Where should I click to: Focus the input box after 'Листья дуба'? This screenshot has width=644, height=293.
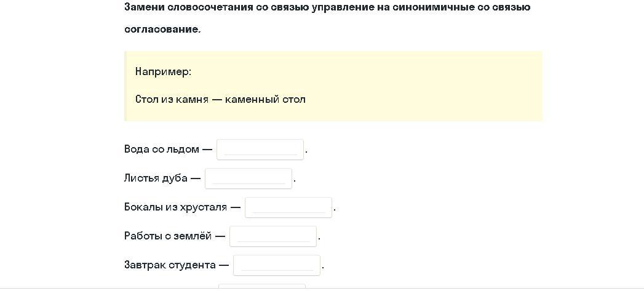[248, 179]
